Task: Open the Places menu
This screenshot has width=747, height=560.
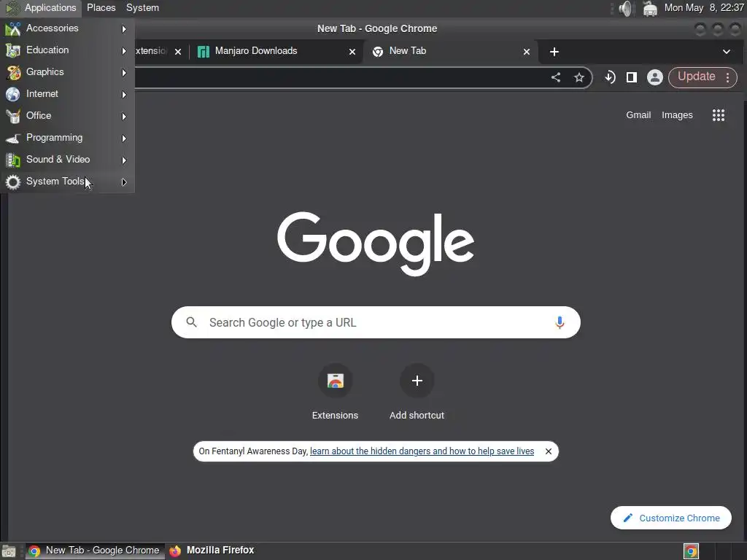Action: coord(101,7)
